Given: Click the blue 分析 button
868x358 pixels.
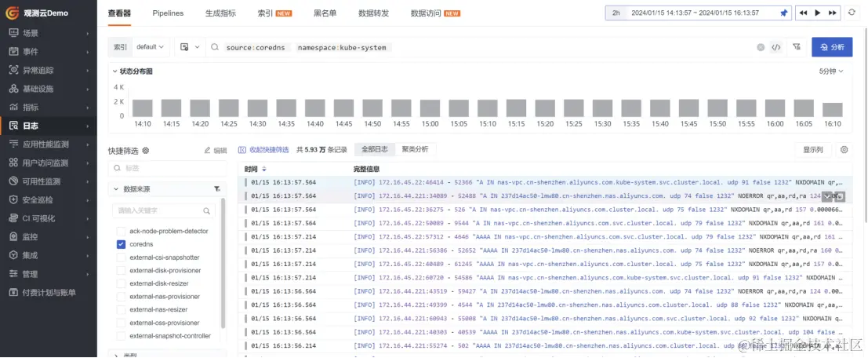Looking at the screenshot, I should coord(832,47).
